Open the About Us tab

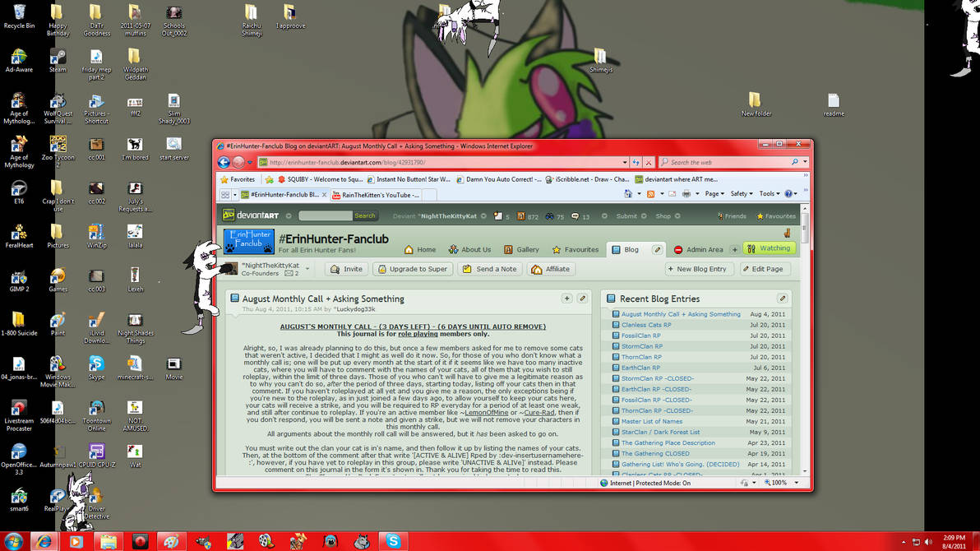tap(469, 249)
